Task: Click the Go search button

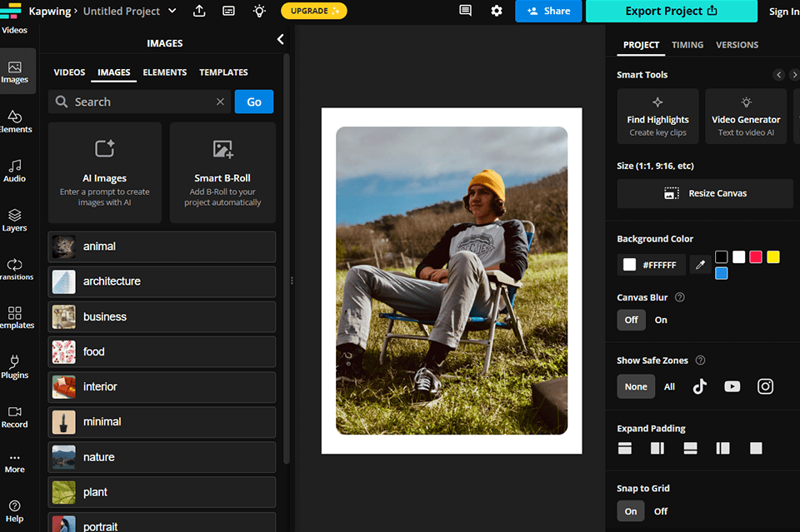Action: [254, 102]
